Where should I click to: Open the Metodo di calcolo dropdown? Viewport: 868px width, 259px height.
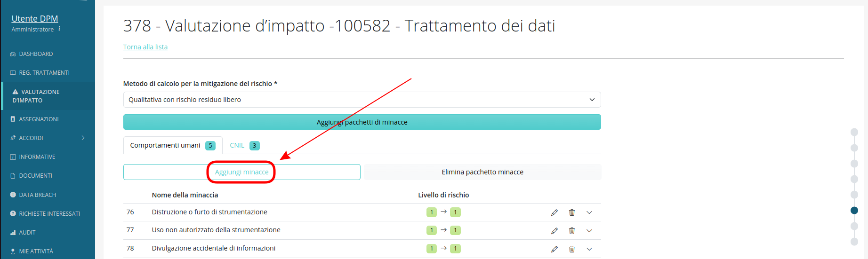coord(362,100)
